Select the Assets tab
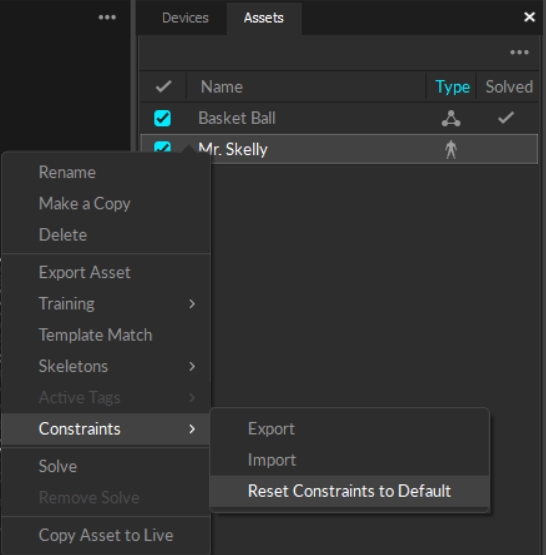The height and width of the screenshot is (555, 546). tap(264, 18)
